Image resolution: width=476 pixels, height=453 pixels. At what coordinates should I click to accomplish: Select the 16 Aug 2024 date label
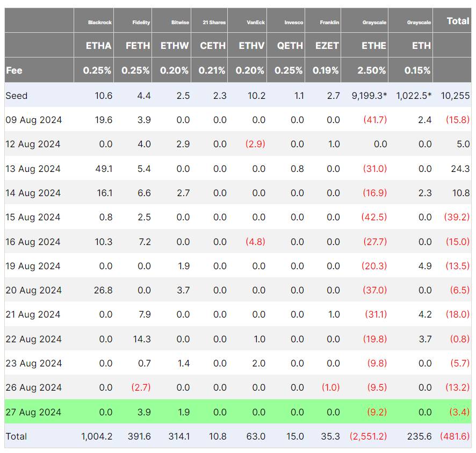click(33, 242)
